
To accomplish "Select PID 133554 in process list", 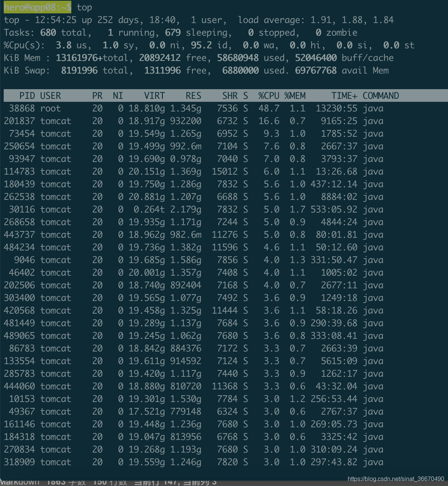I will pos(19,361).
